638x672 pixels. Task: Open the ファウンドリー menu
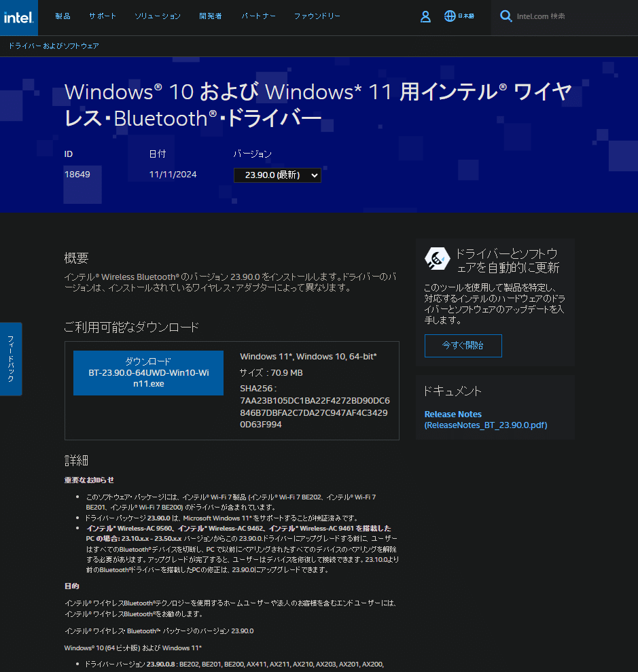(317, 16)
